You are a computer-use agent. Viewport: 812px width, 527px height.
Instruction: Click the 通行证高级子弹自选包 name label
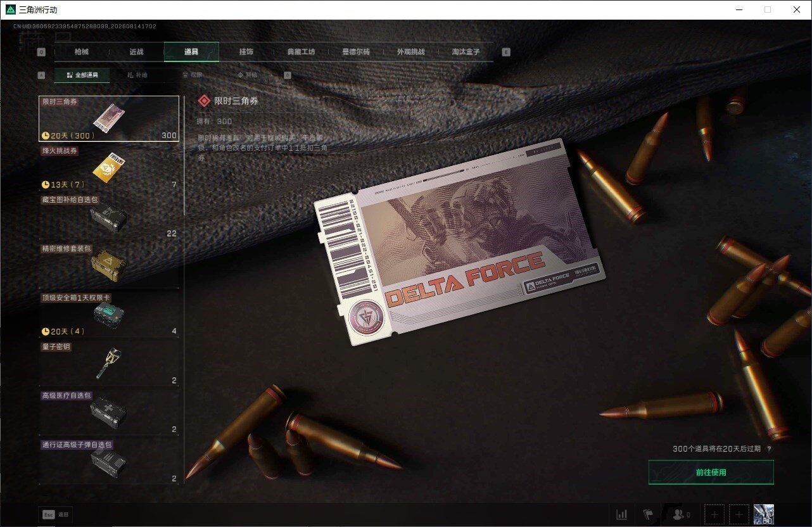coord(77,445)
